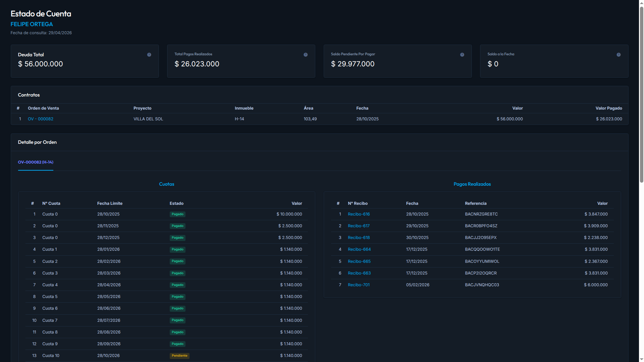
Task: Click the FELIPE ORTEGA client name
Action: tap(32, 24)
